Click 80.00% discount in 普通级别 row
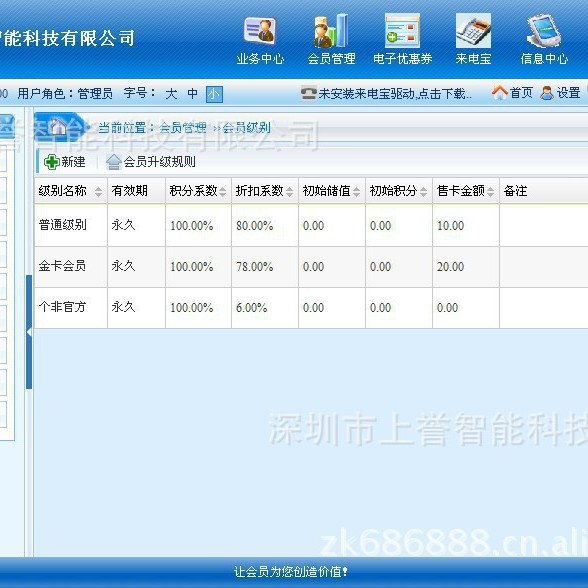The width and height of the screenshot is (588, 588). (x=255, y=225)
